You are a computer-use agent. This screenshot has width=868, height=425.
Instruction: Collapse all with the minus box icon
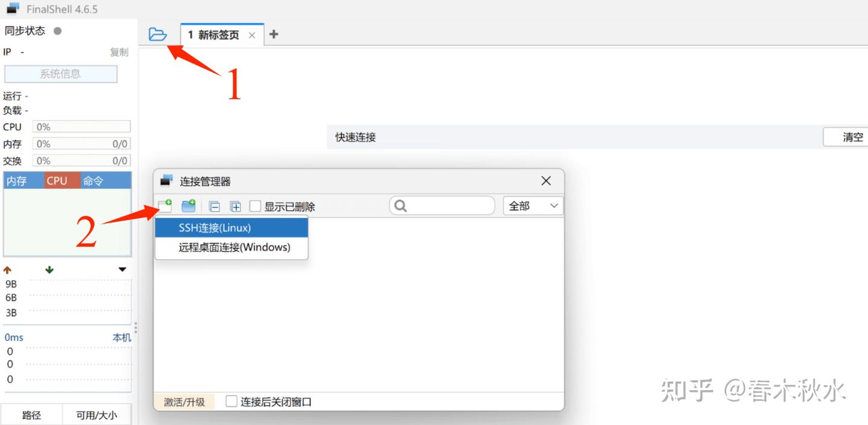tap(214, 206)
